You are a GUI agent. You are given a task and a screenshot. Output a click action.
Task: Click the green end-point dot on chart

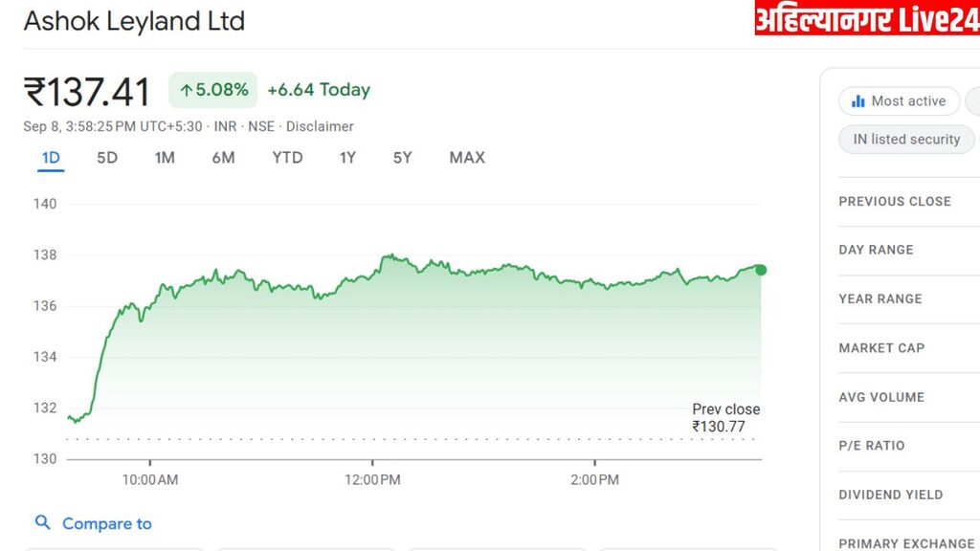(x=761, y=270)
